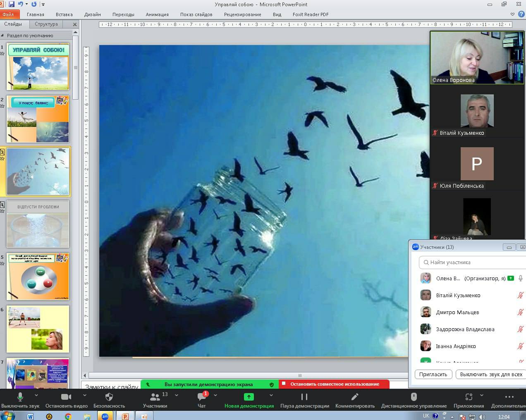Collapse the 'Раздел по умолчанию' section
526x420 pixels.
(3, 36)
